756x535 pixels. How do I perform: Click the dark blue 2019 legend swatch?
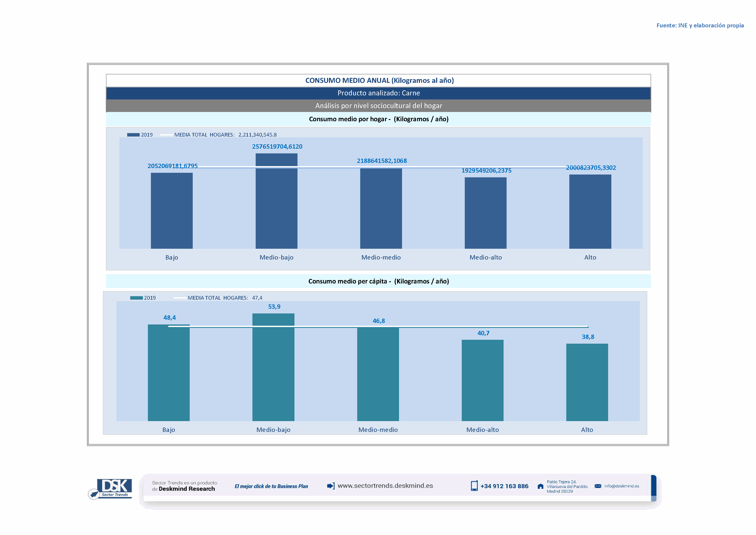pyautogui.click(x=133, y=135)
